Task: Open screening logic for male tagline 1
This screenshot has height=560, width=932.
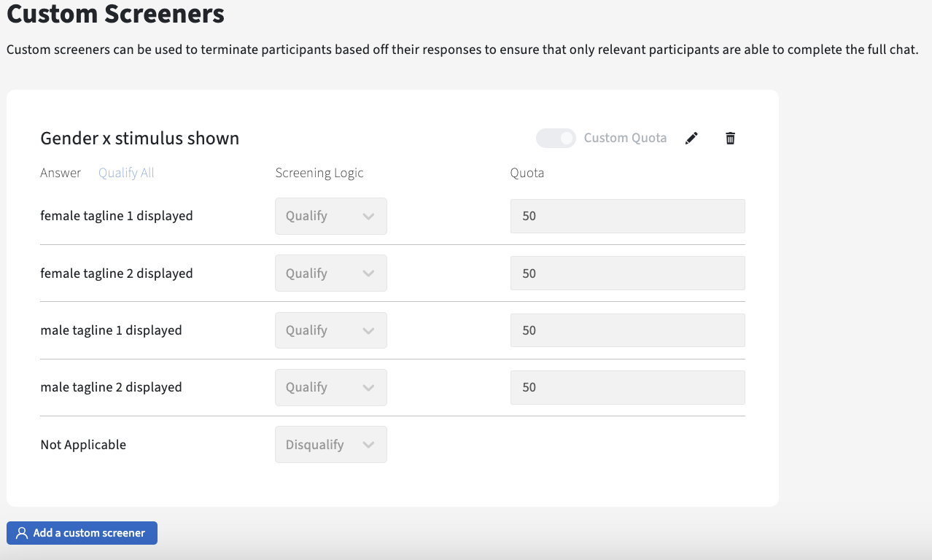Action: [x=330, y=330]
